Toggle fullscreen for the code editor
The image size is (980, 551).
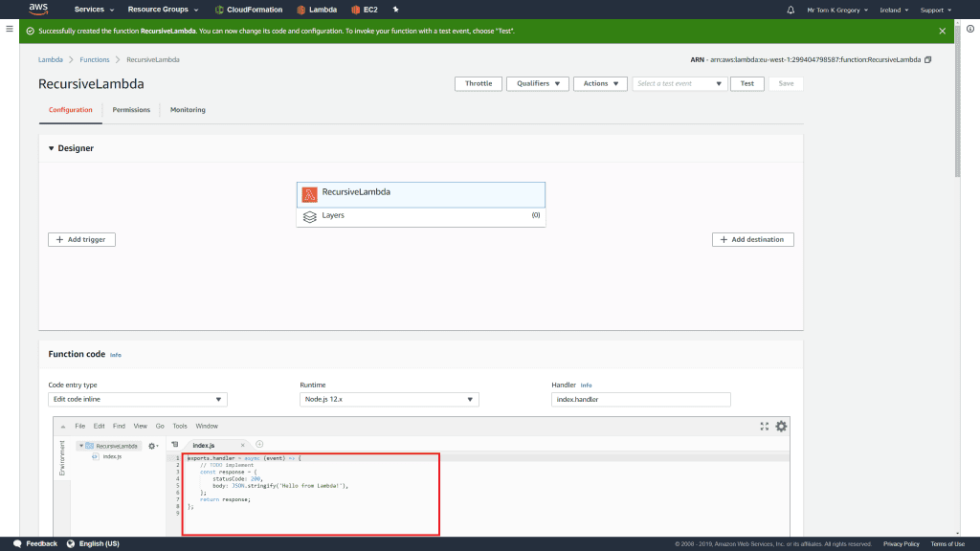pos(764,427)
